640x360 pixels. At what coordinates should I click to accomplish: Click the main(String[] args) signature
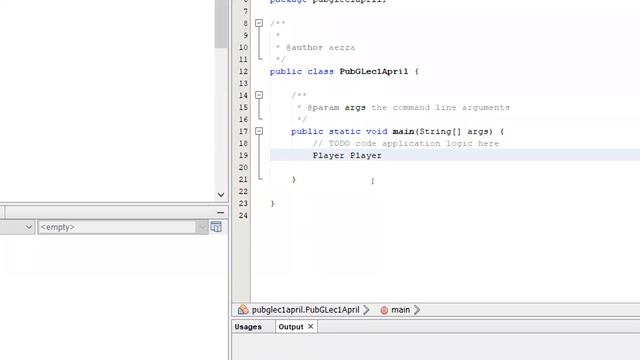[x=442, y=131]
